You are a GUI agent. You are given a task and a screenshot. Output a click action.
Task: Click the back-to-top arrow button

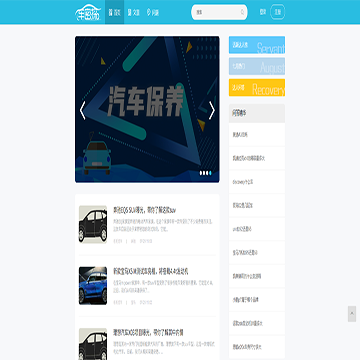352,314
